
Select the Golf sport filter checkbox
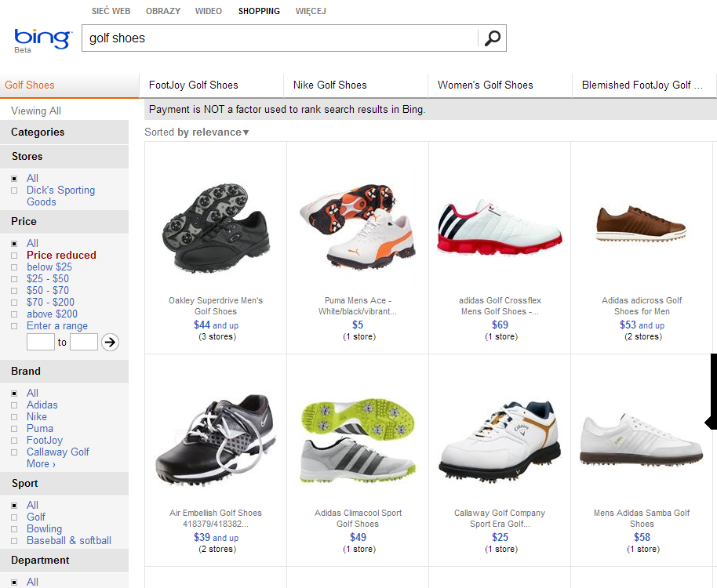point(16,517)
